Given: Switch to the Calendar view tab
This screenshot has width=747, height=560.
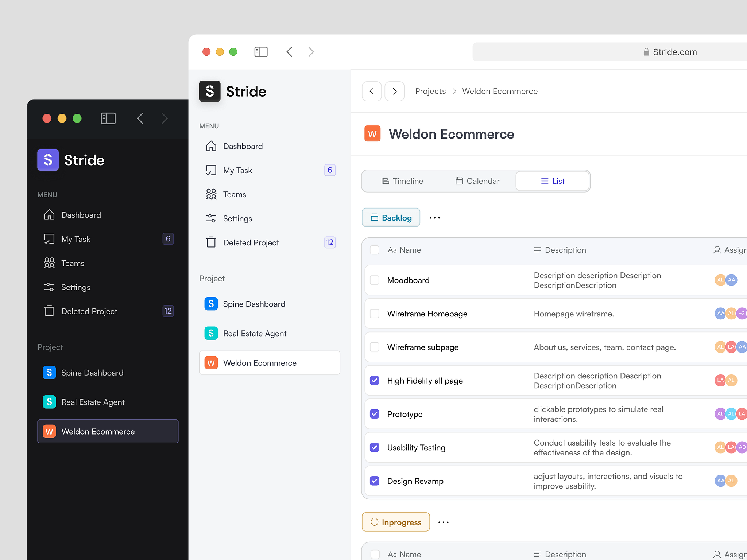Looking at the screenshot, I should (477, 181).
